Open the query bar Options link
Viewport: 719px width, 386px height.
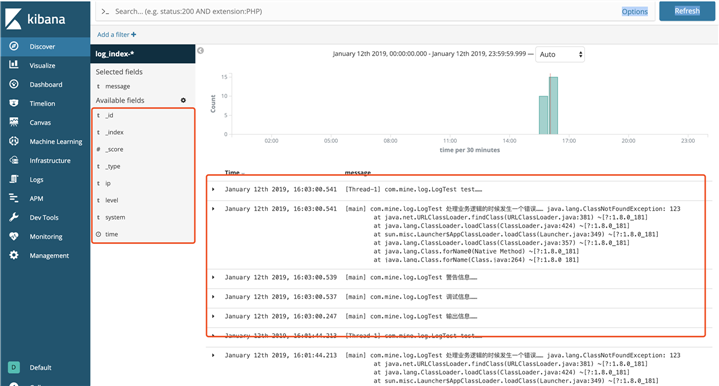[x=635, y=11]
